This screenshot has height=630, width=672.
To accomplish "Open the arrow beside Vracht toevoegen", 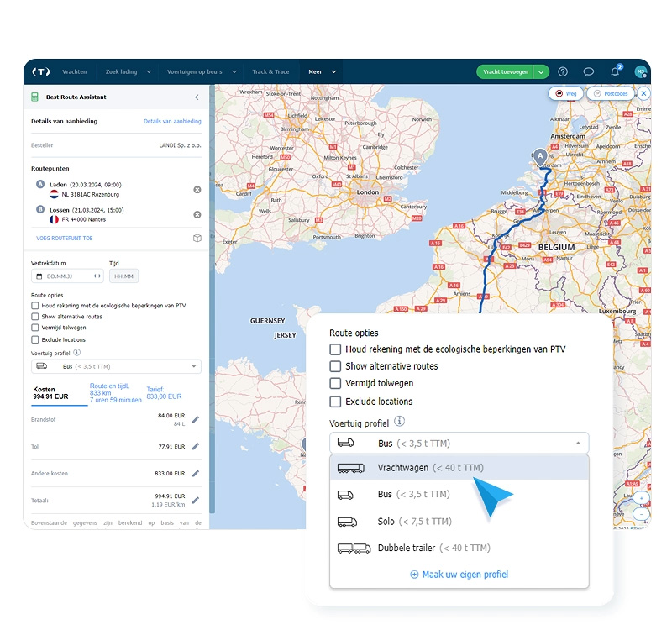I will pos(541,72).
